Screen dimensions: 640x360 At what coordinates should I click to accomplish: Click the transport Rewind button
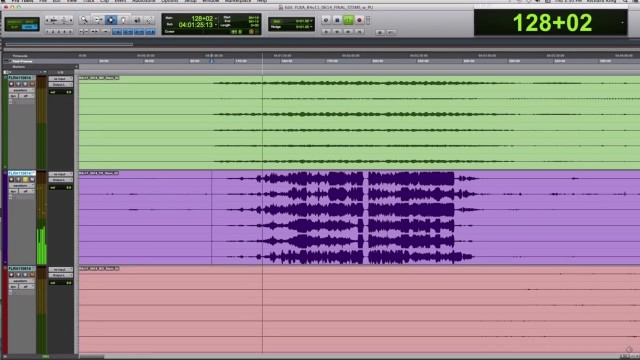coord(337,32)
